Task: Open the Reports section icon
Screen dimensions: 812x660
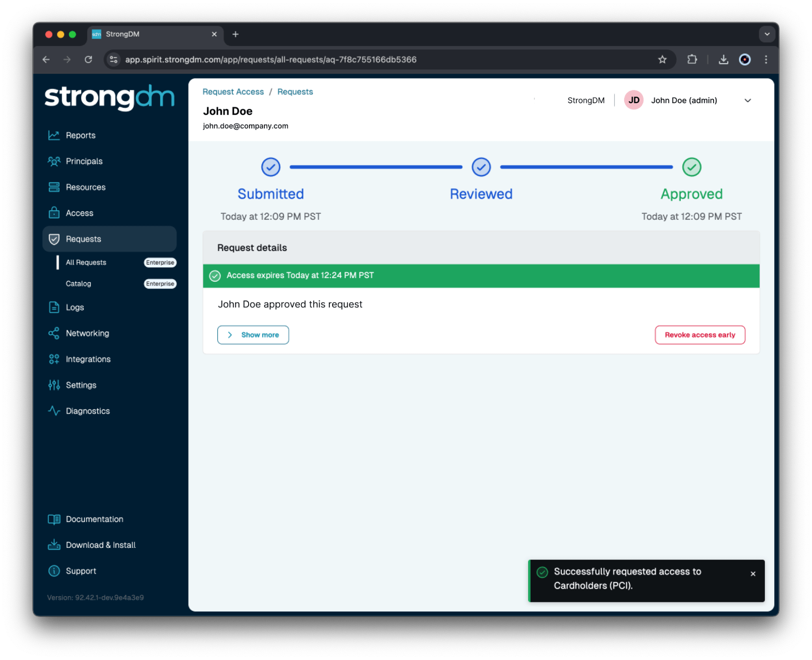Action: tap(54, 135)
